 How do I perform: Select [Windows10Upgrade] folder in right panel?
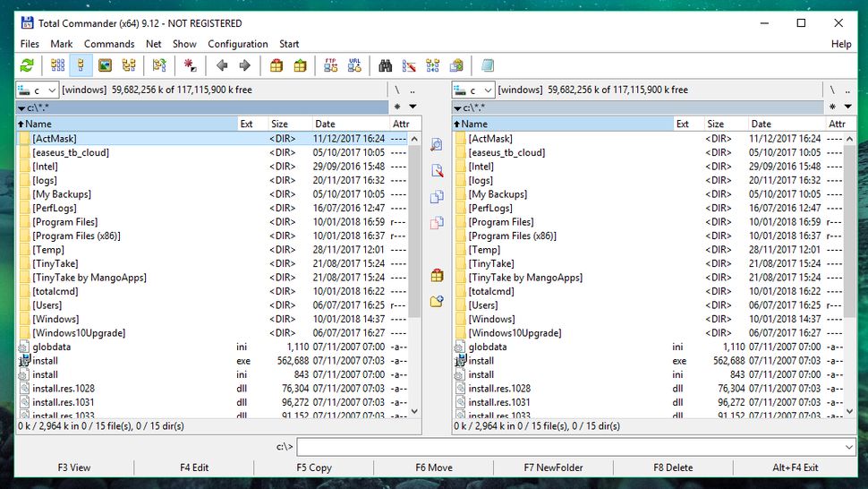point(649,332)
